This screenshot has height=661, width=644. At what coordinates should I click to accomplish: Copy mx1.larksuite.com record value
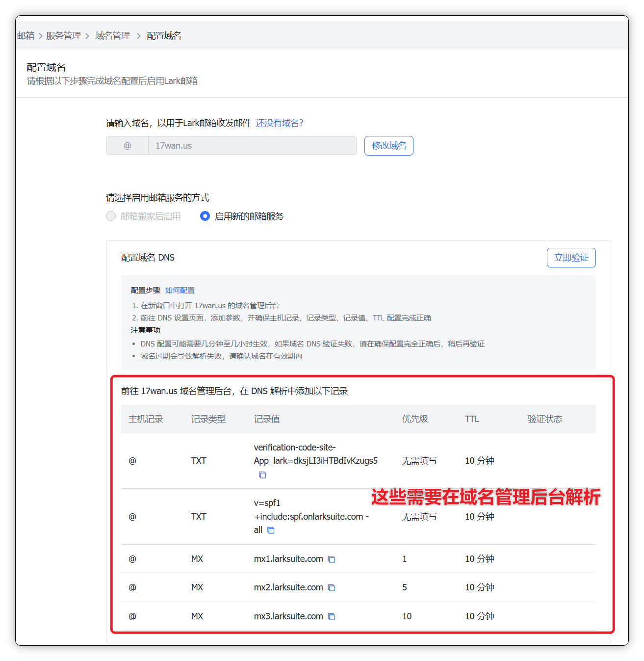point(332,559)
